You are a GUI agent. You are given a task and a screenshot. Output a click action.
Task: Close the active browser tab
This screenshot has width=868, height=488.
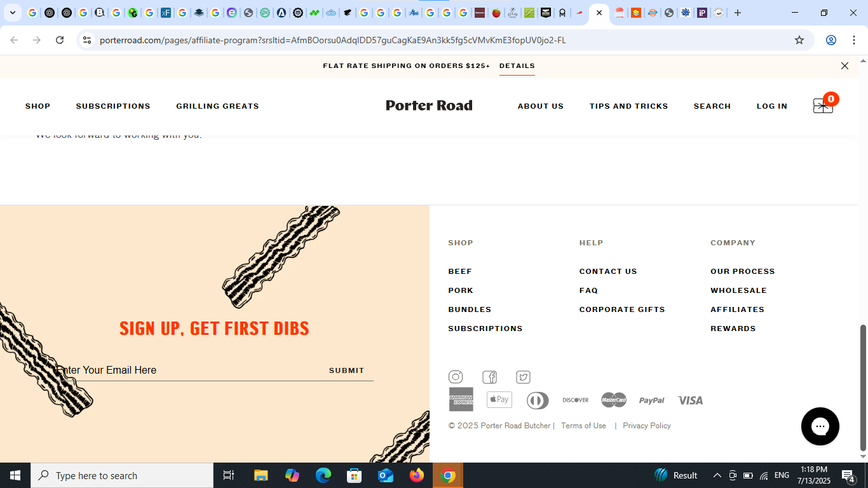pyautogui.click(x=599, y=13)
